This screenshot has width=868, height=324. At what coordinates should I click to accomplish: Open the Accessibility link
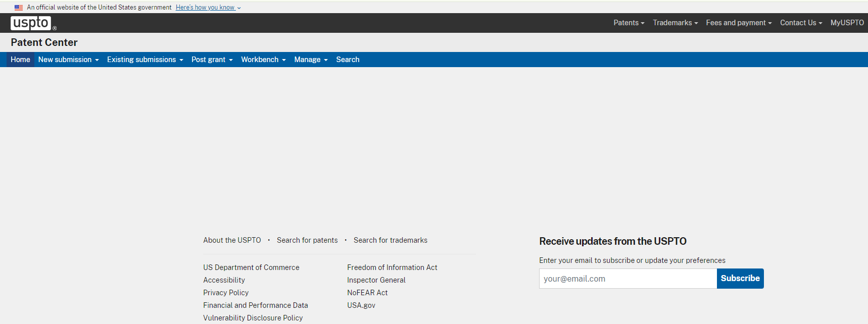click(x=224, y=280)
